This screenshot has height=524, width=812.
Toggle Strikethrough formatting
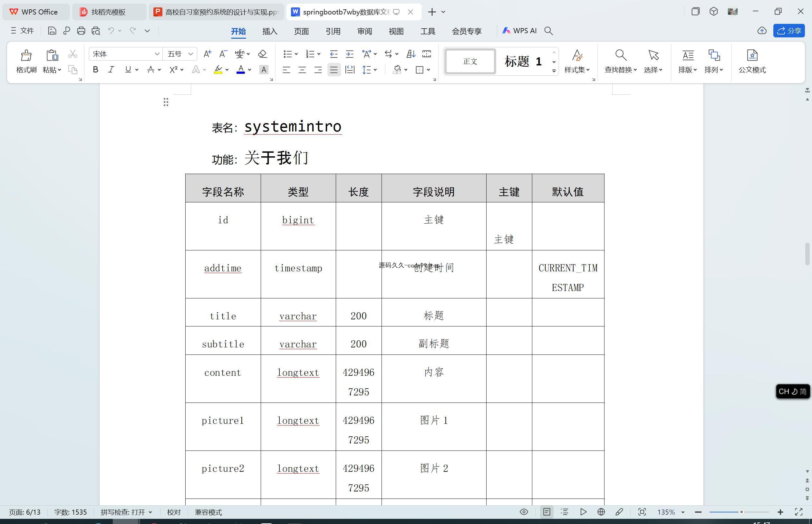pyautogui.click(x=151, y=70)
